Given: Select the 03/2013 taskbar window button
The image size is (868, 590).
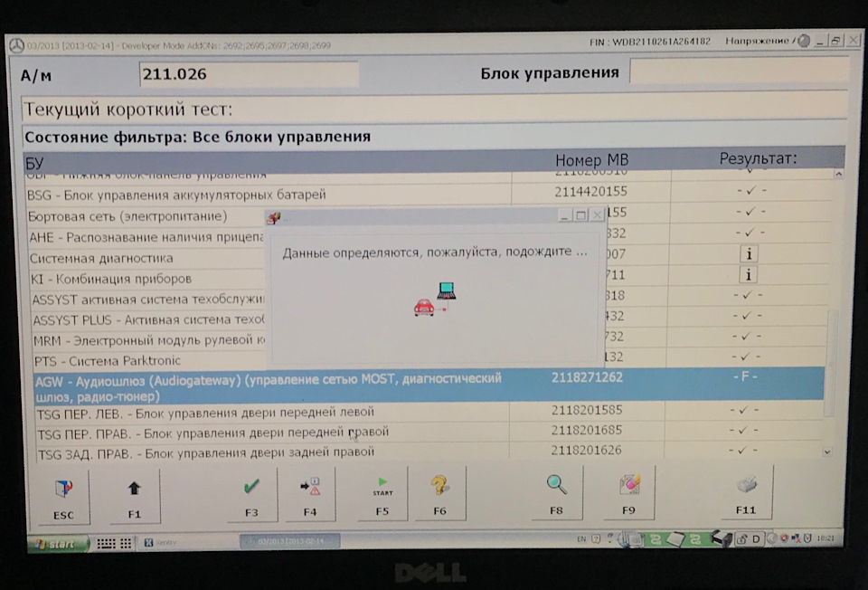Looking at the screenshot, I should click(290, 541).
